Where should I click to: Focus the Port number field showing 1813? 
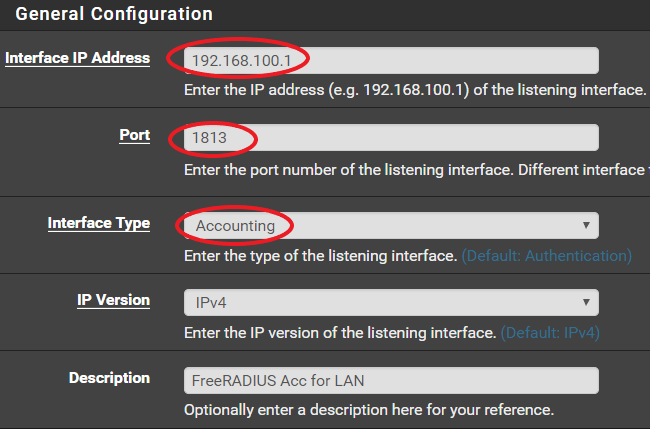tap(390, 138)
